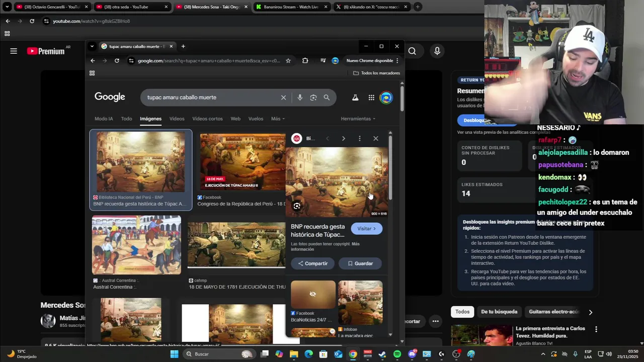
Task: Open Google Search Labs flask icon
Action: coord(355,98)
